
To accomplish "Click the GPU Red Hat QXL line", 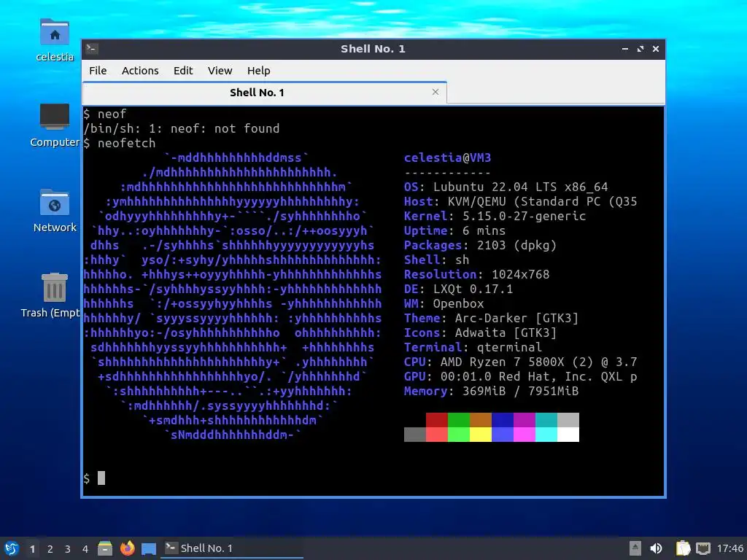I will click(x=521, y=376).
